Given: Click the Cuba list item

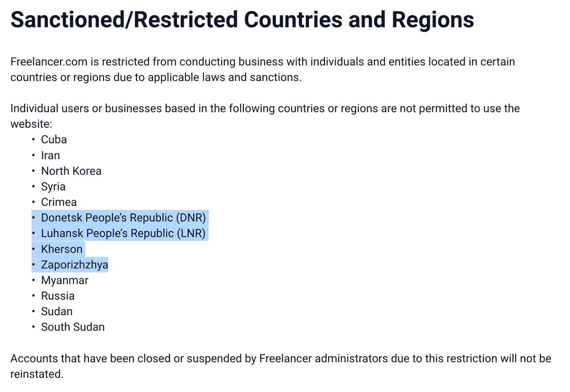Looking at the screenshot, I should click(54, 140).
